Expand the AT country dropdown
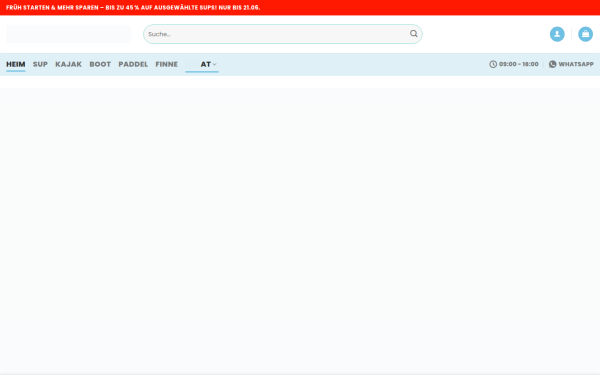600x375 pixels. pos(202,64)
